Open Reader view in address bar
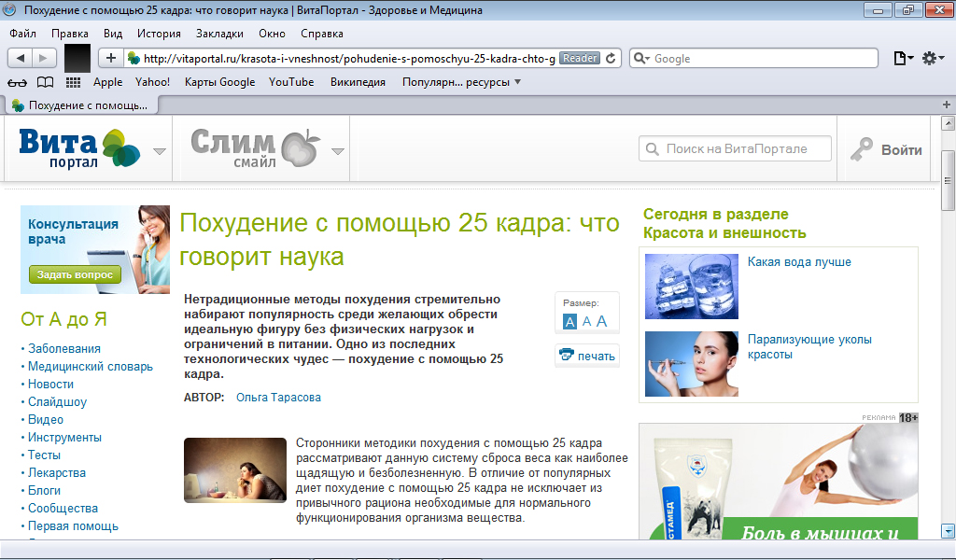This screenshot has width=956, height=560. 580,58
